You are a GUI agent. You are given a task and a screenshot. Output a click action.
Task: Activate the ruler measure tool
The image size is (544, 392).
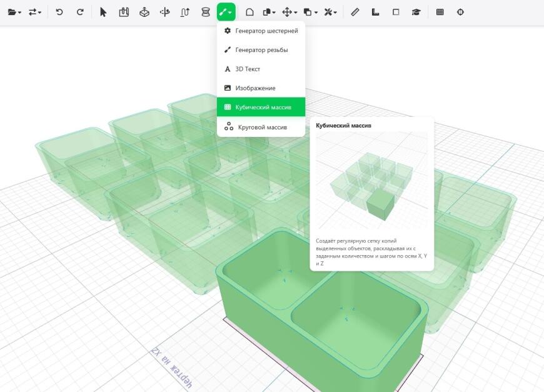click(x=355, y=12)
